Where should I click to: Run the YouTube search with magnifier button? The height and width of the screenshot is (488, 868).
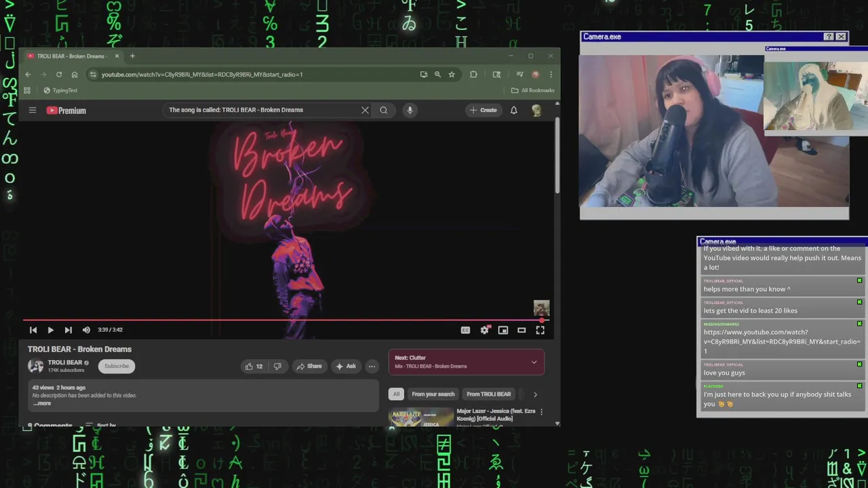click(384, 110)
